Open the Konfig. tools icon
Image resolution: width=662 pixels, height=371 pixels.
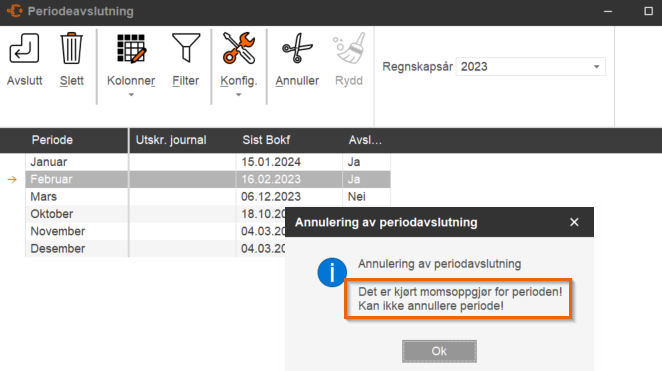[239, 48]
